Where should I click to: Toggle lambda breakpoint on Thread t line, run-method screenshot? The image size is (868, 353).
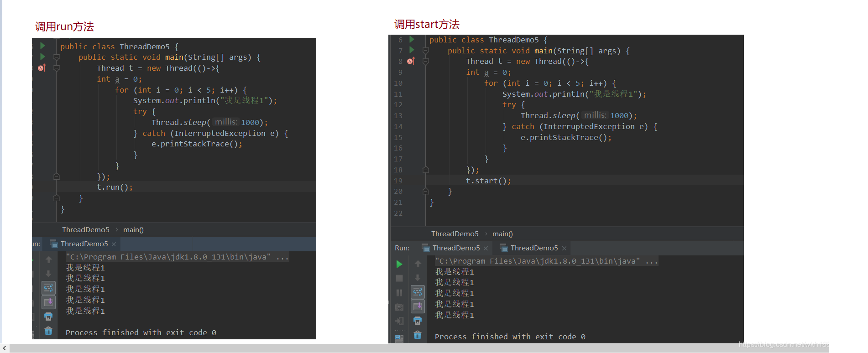(42, 68)
